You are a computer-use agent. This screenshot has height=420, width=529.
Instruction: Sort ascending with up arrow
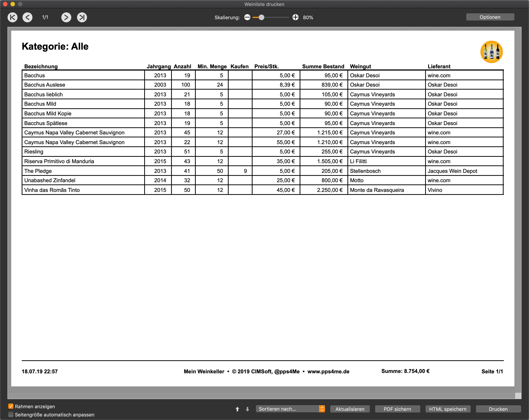237,409
